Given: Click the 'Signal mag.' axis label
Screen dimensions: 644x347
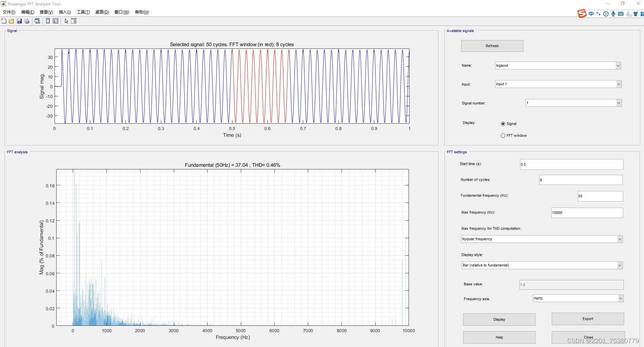Looking at the screenshot, I should 42,86.
